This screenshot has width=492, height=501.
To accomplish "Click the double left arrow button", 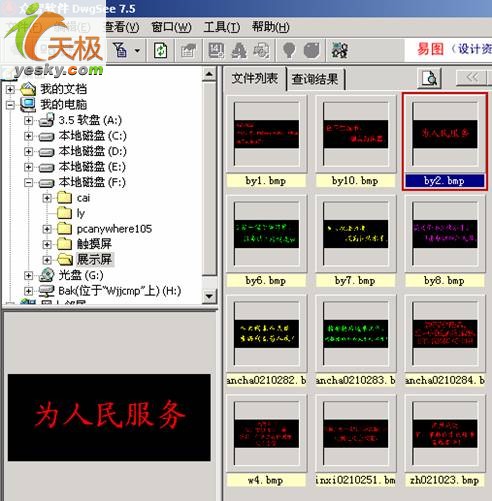I will point(472,77).
